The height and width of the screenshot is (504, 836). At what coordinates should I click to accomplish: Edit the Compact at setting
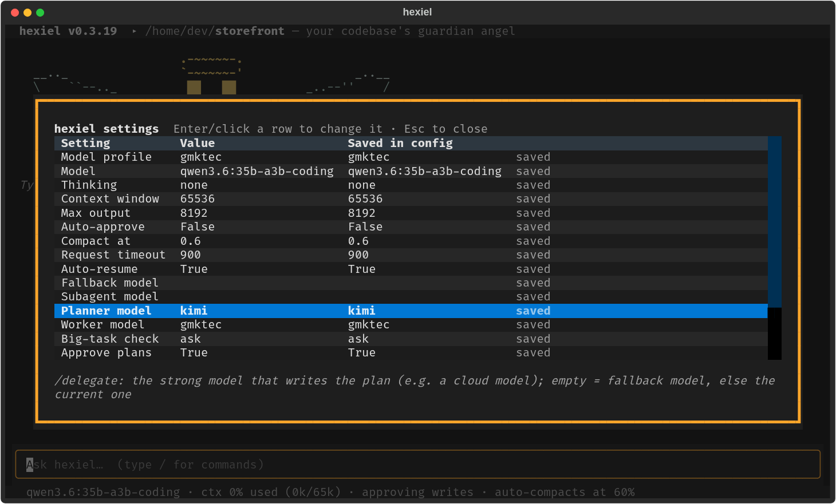click(x=411, y=241)
